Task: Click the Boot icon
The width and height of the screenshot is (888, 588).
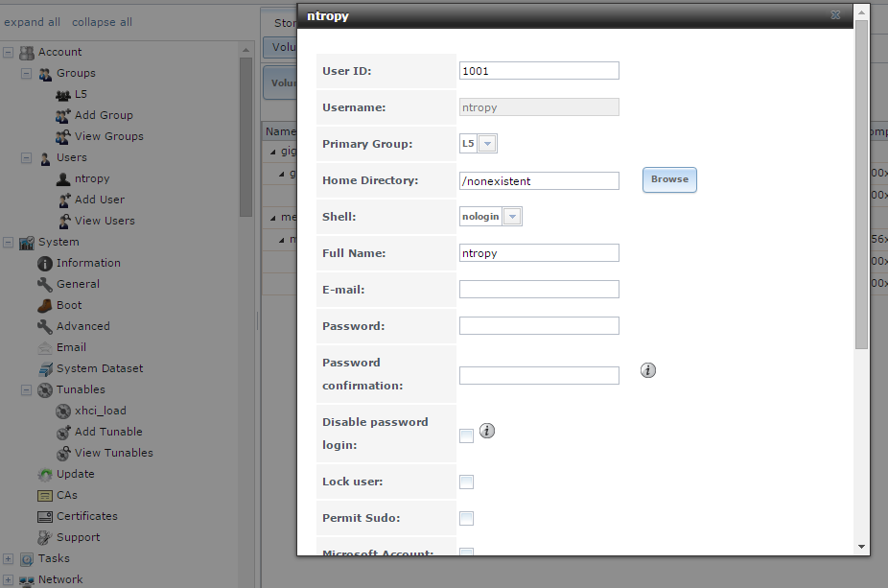Action: coord(45,306)
